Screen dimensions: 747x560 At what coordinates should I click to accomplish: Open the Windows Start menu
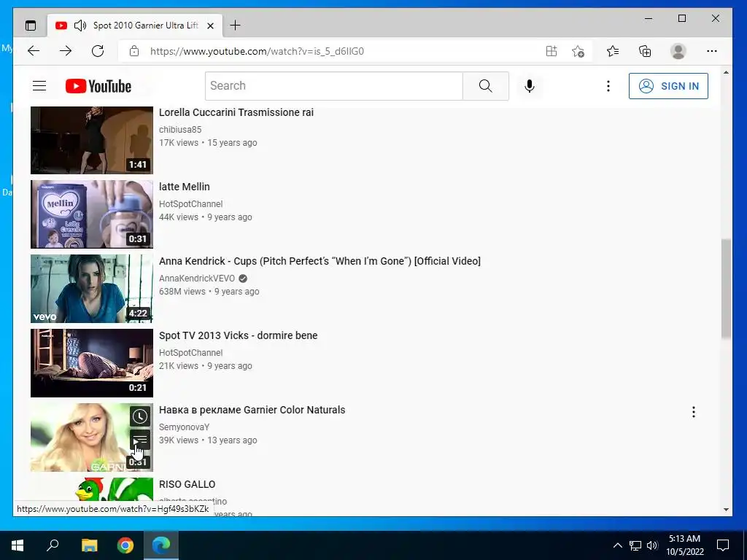click(x=18, y=545)
